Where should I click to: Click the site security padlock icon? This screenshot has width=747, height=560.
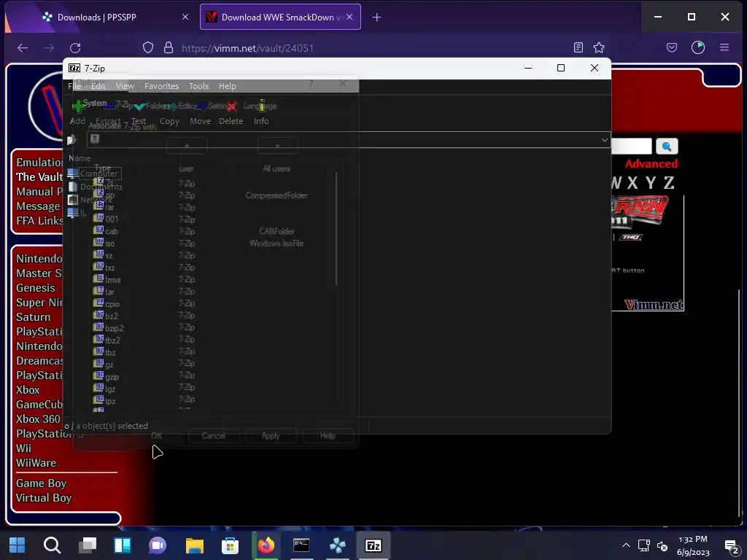169,47
